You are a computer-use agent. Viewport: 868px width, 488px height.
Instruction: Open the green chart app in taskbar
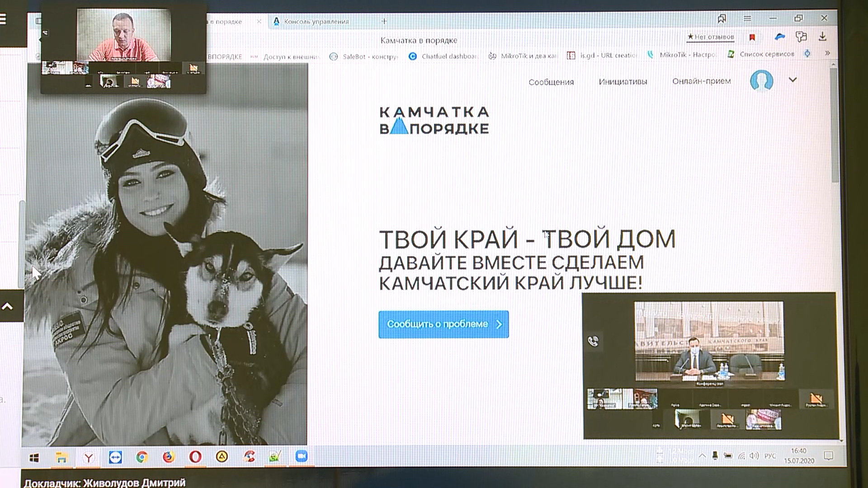275,456
